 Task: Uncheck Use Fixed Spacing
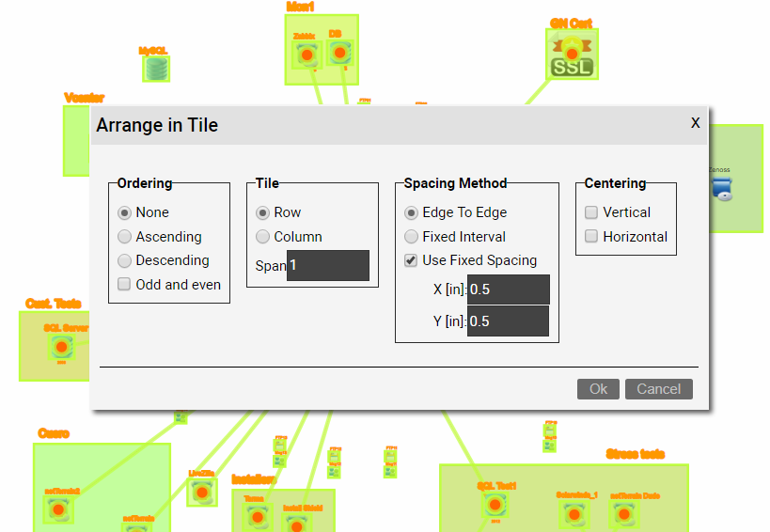[411, 260]
